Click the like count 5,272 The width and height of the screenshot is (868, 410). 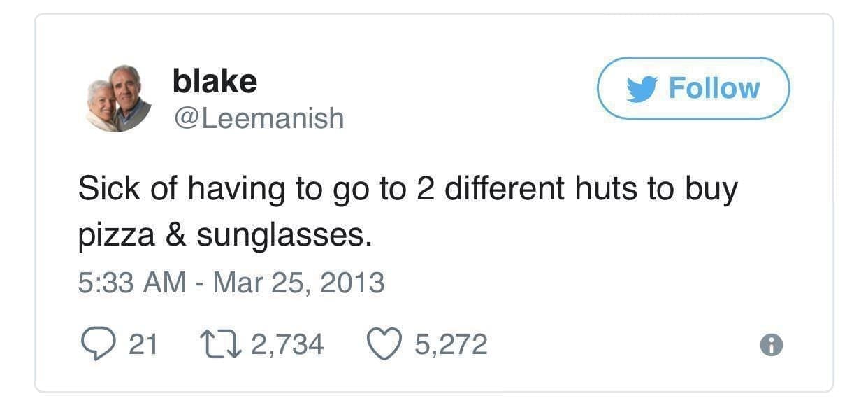coord(450,344)
